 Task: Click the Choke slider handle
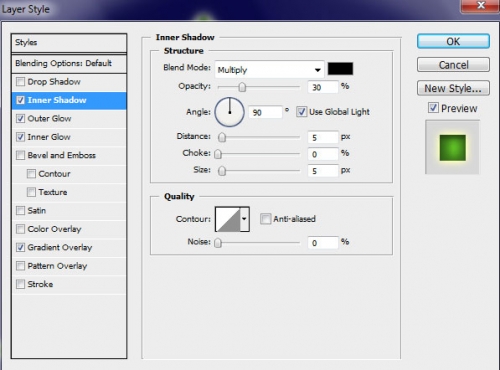(x=218, y=154)
